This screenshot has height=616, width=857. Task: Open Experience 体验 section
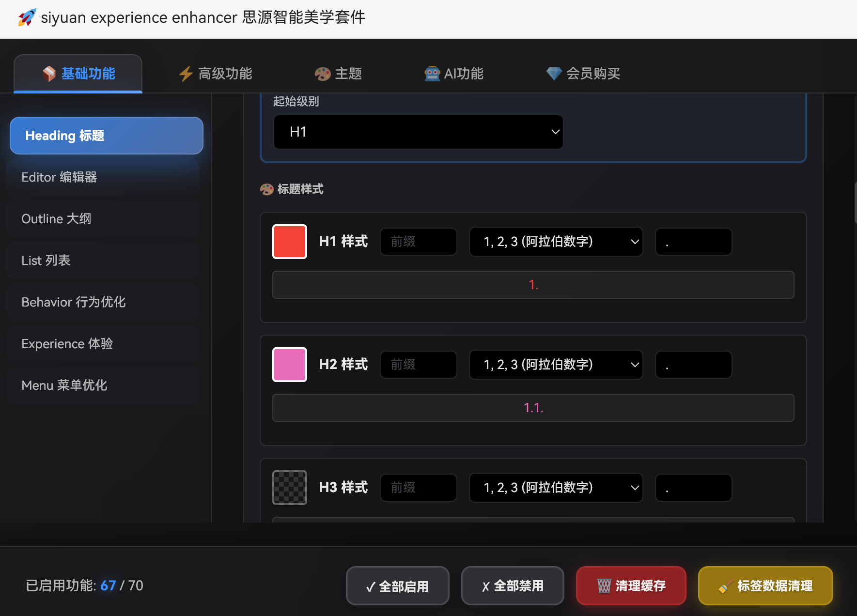pos(103,344)
